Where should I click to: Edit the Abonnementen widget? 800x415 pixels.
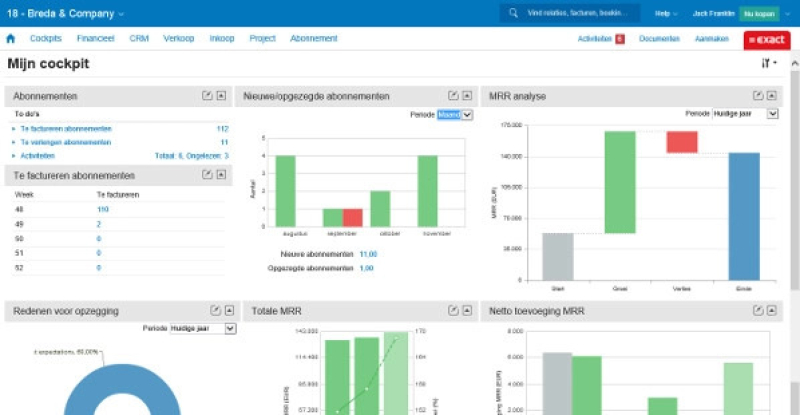(x=207, y=95)
